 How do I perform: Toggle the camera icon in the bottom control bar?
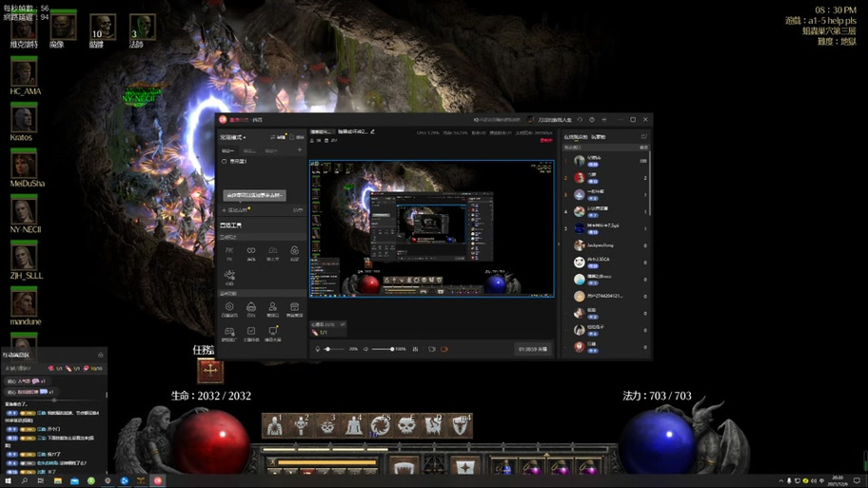(432, 349)
